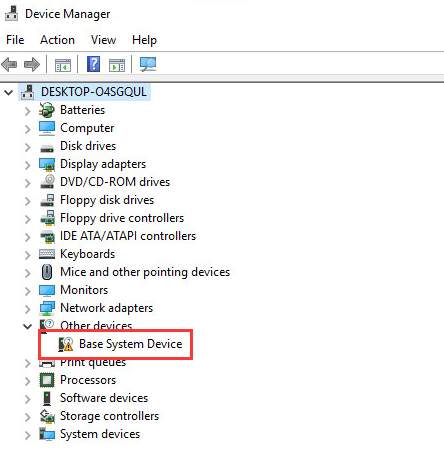Screen dimensions: 444x467
Task: Click the Device Manager title bar icon
Action: pos(11,13)
